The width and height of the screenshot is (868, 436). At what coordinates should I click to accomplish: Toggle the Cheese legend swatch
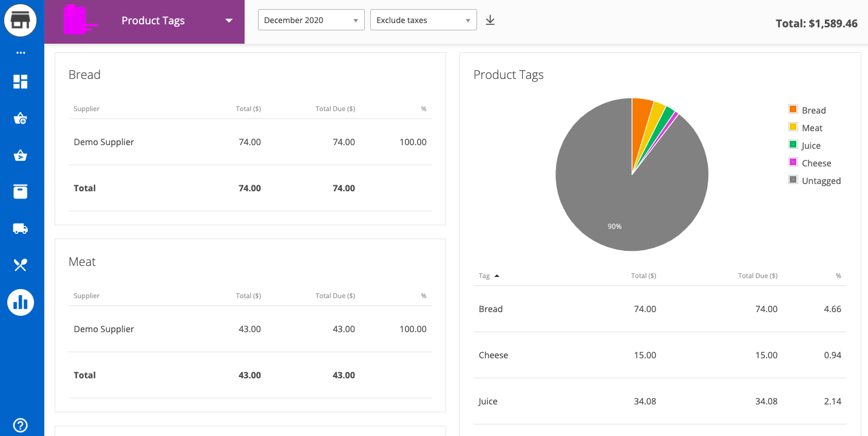click(793, 162)
